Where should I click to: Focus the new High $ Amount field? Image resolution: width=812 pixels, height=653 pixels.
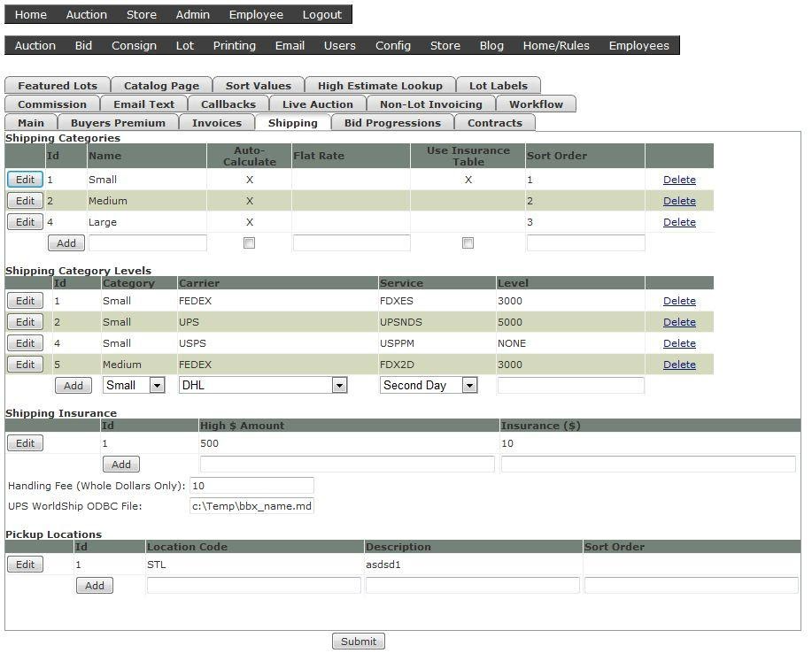coord(347,465)
